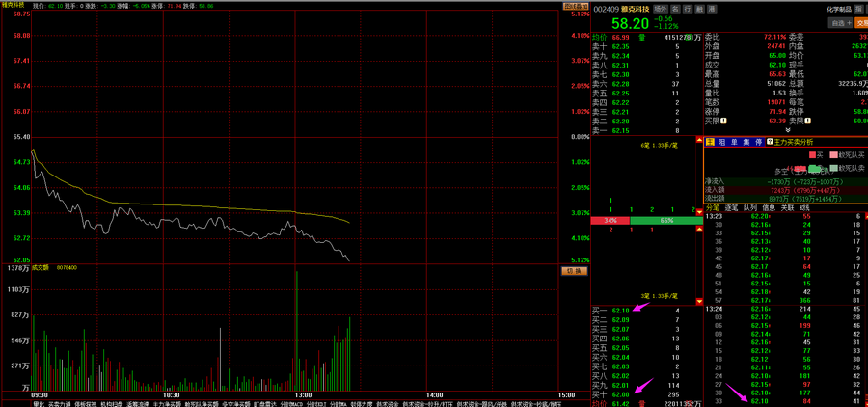
Task: Select the 买五 62.05 bid row
Action: 647,348
